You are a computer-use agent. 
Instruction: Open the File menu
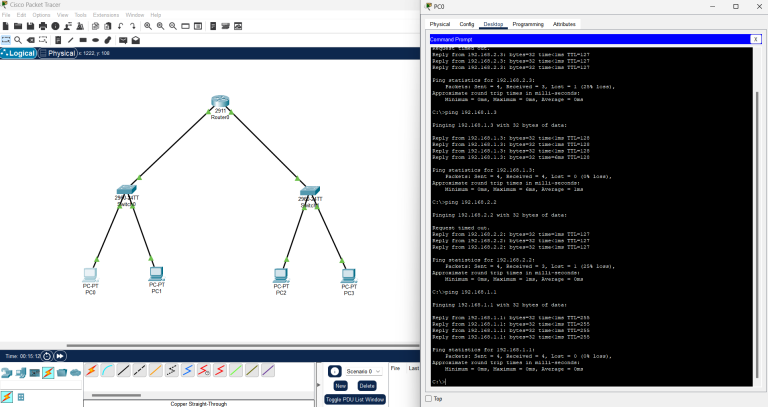coord(6,15)
